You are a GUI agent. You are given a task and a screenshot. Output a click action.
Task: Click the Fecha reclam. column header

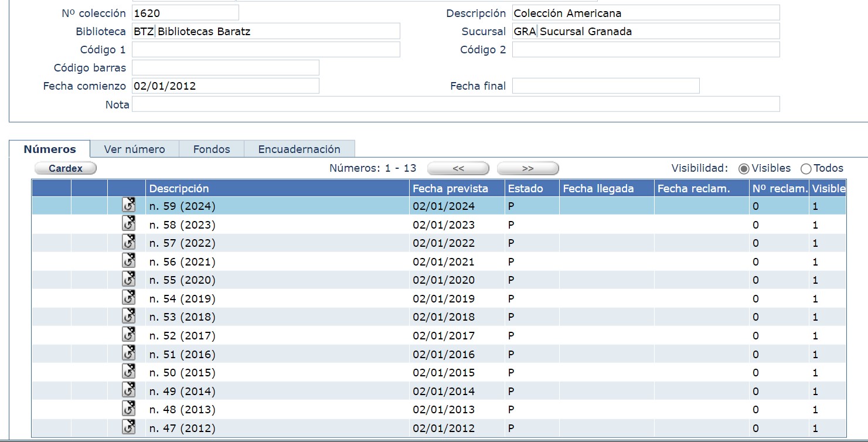click(702, 188)
